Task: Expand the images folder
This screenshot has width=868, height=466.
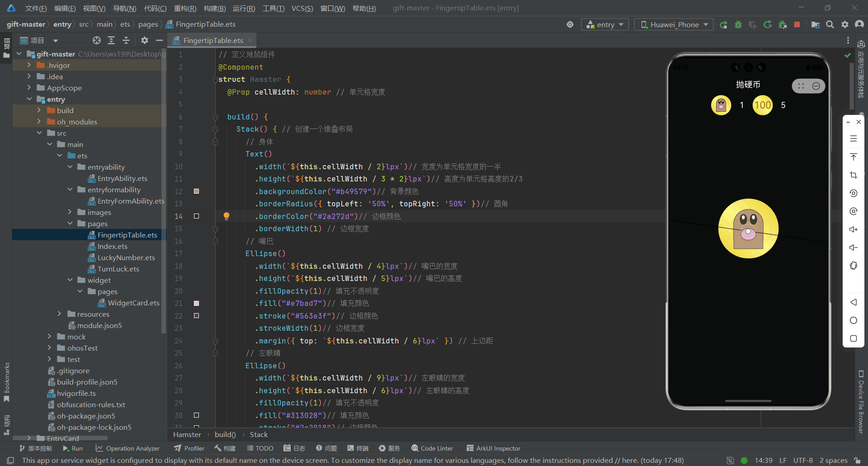Action: (70, 212)
